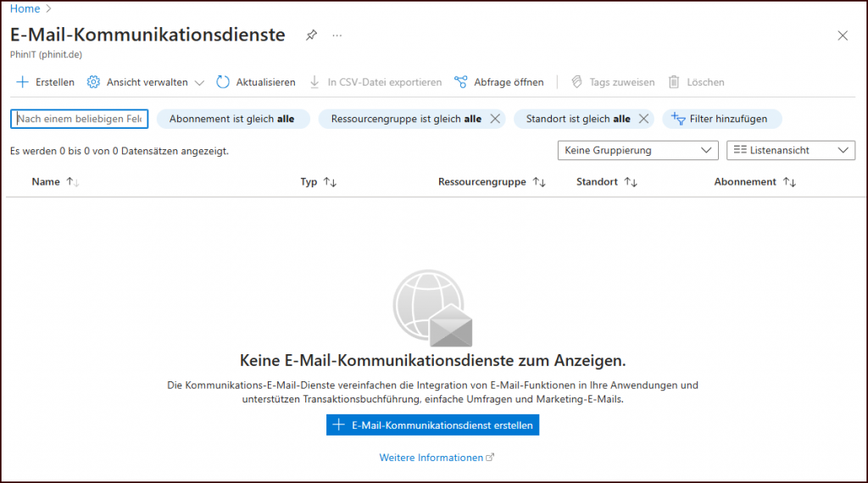Click In CSV-Datei exportieren

(x=376, y=82)
